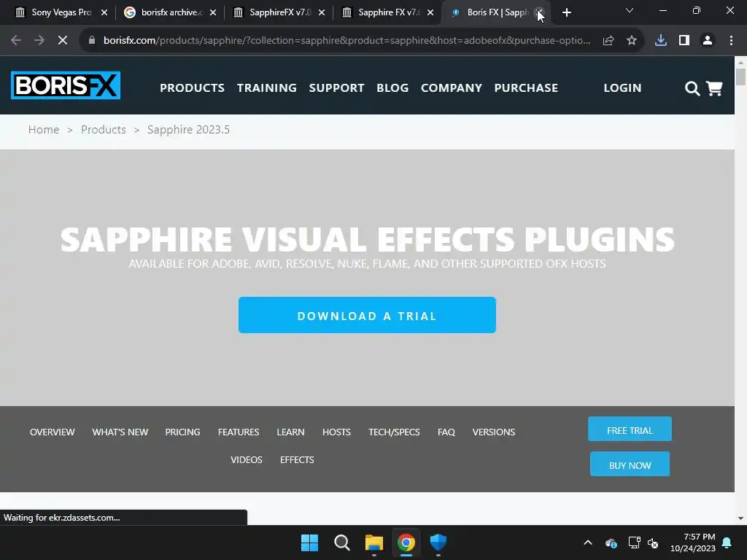
Task: Close the borisfx archive tab
Action: (213, 13)
